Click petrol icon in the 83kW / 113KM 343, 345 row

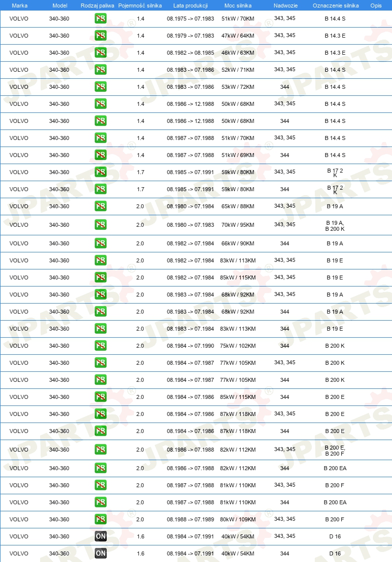click(101, 260)
